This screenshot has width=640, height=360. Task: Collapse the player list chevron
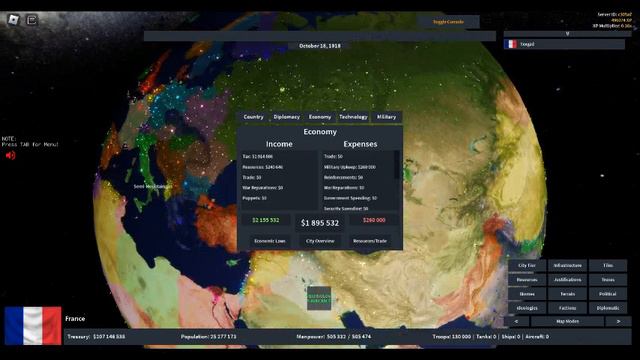(x=567, y=34)
